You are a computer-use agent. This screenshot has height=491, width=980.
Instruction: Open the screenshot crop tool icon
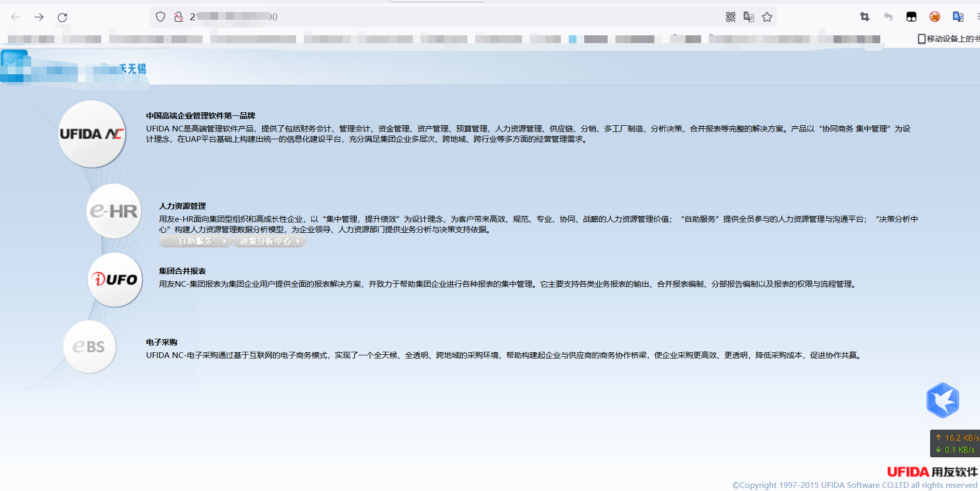tap(865, 17)
